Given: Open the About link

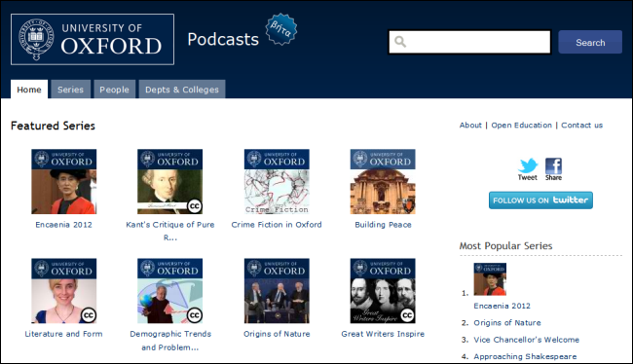Looking at the screenshot, I should tap(470, 126).
